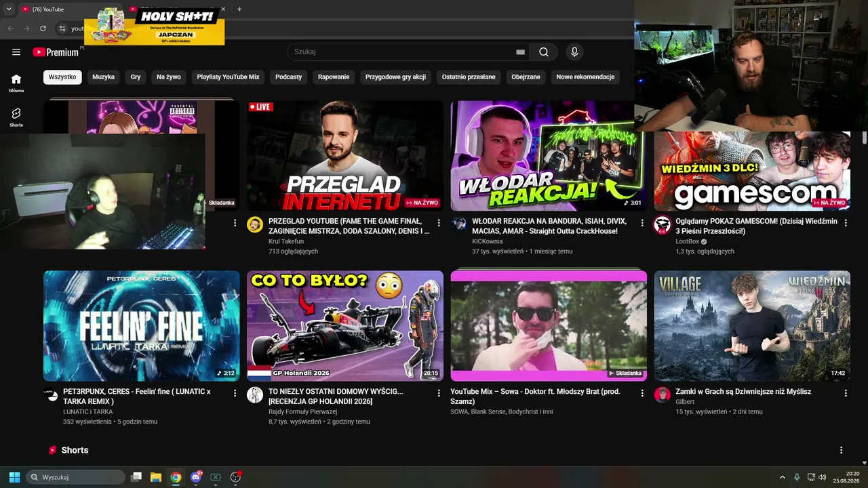
Task: Open more options for Sowa Doktor mix
Action: click(642, 393)
